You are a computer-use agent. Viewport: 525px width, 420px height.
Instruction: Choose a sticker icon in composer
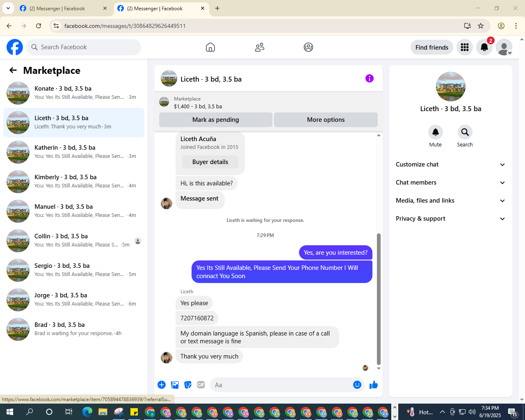click(x=188, y=385)
